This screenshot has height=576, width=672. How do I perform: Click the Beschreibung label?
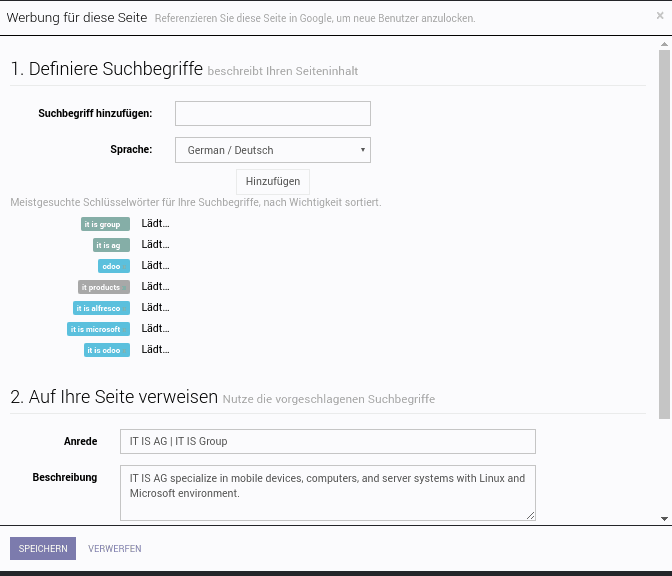tap(65, 477)
